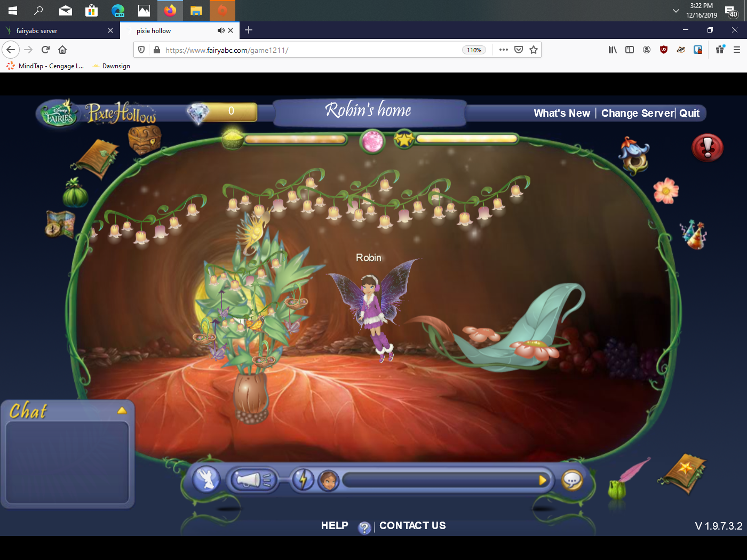Click the green pumpkin pouch icon
This screenshot has width=747, height=560.
pyautogui.click(x=75, y=193)
